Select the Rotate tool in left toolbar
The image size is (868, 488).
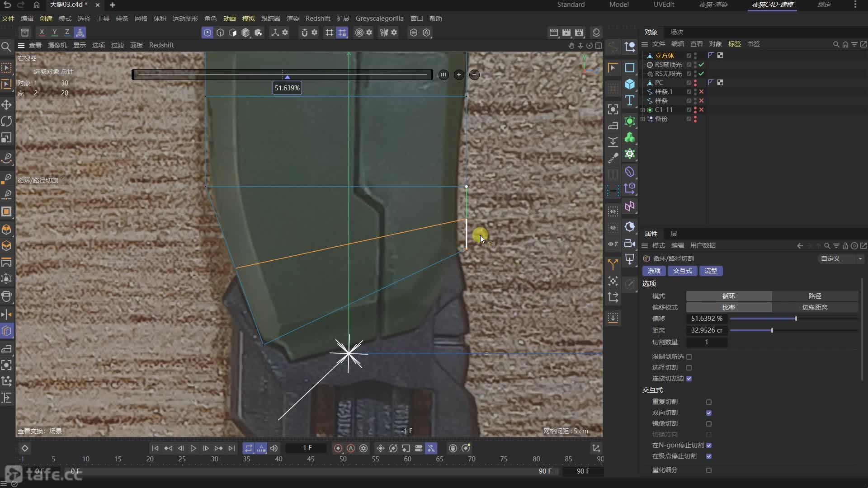(6, 121)
